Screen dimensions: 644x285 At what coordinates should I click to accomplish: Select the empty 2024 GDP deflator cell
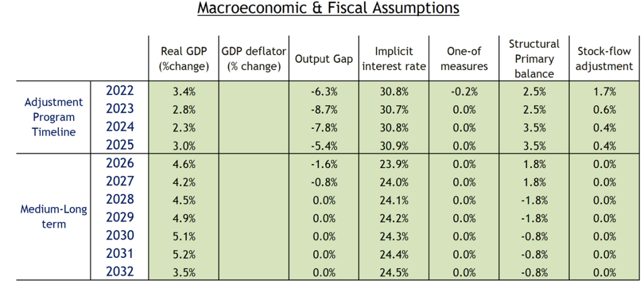(x=253, y=128)
